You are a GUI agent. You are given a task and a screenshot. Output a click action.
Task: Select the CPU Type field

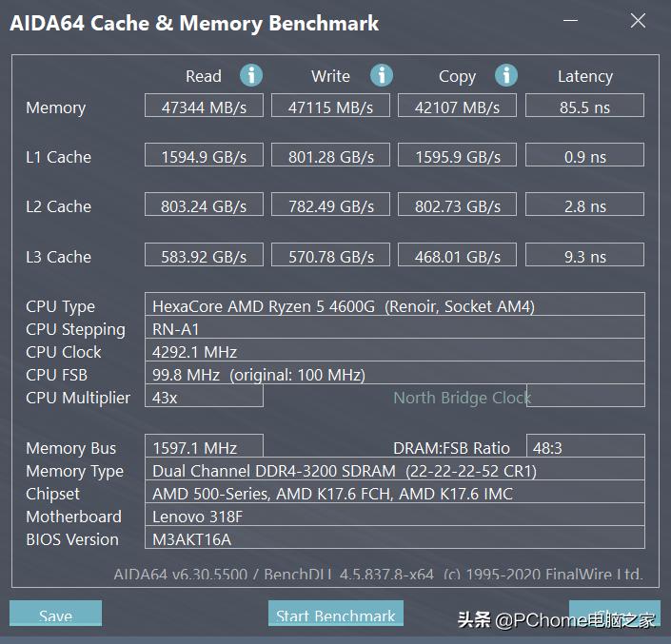pyautogui.click(x=394, y=306)
